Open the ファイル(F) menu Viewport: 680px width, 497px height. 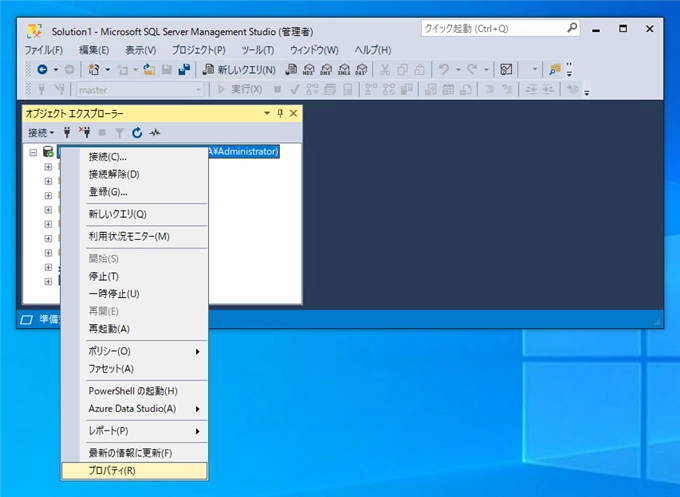pyautogui.click(x=43, y=50)
